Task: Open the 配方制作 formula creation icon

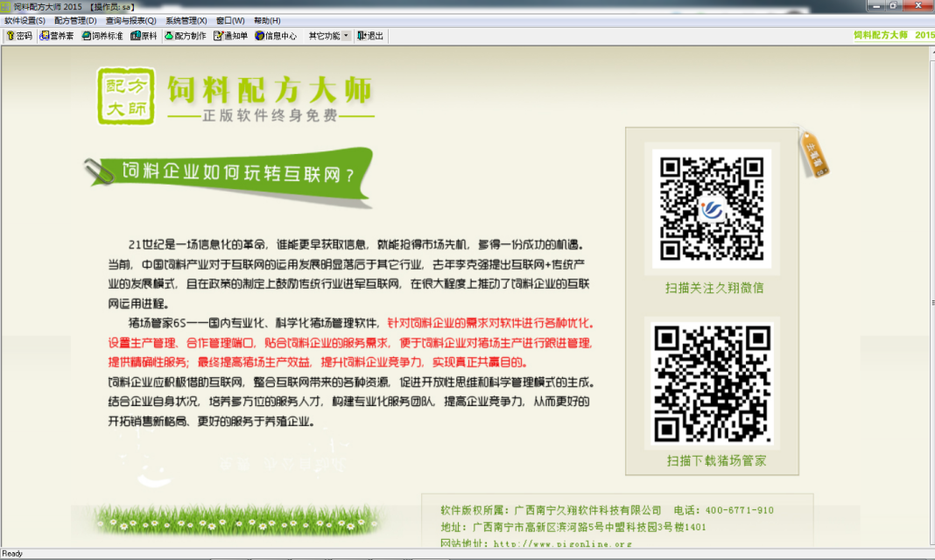Action: tap(186, 36)
